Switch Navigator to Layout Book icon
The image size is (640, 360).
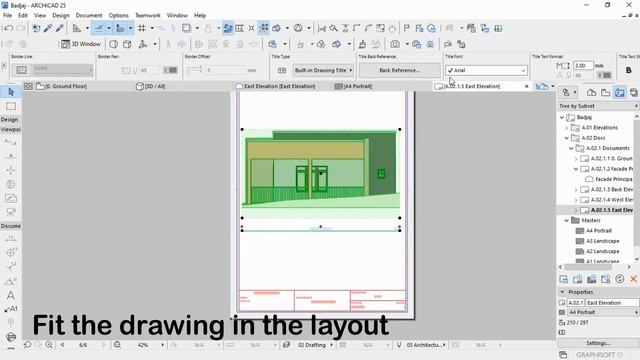click(620, 93)
